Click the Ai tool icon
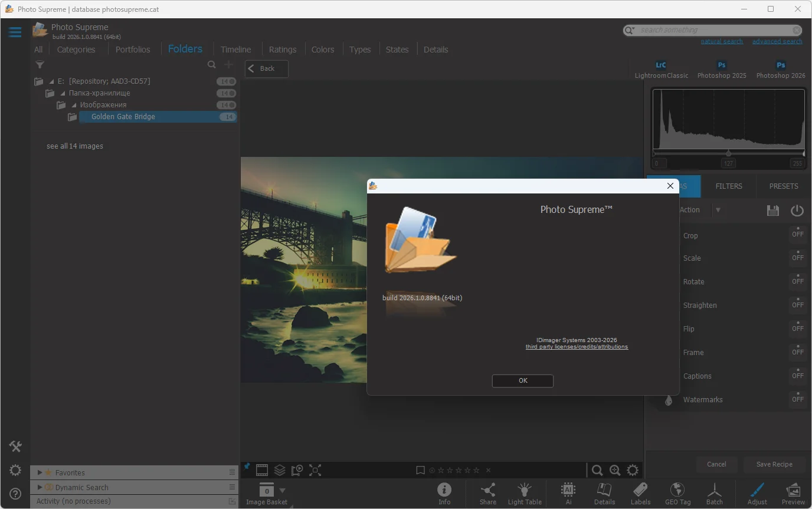The height and width of the screenshot is (509, 812). 568,490
